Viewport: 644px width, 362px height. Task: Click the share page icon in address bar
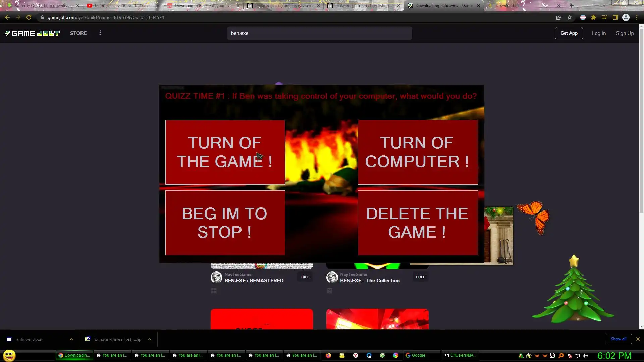[x=559, y=17]
